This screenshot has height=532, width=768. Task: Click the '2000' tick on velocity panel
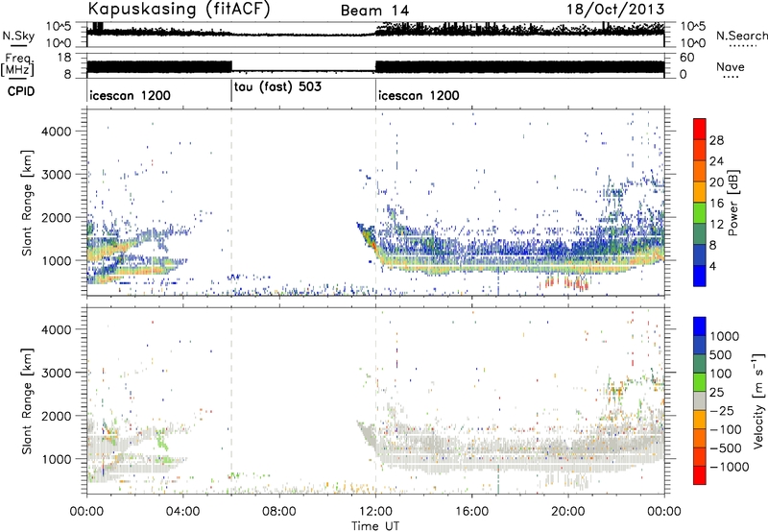(57, 416)
